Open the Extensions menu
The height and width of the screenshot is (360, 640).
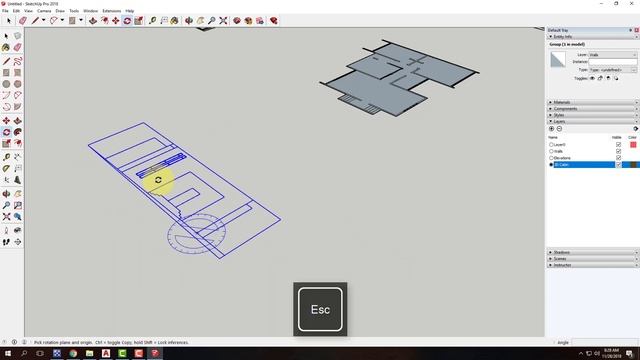[x=111, y=11]
